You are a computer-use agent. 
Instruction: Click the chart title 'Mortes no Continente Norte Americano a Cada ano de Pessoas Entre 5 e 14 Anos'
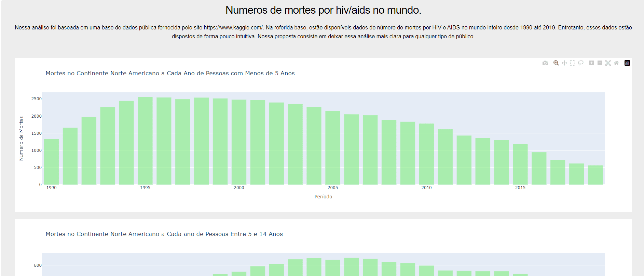(x=164, y=234)
